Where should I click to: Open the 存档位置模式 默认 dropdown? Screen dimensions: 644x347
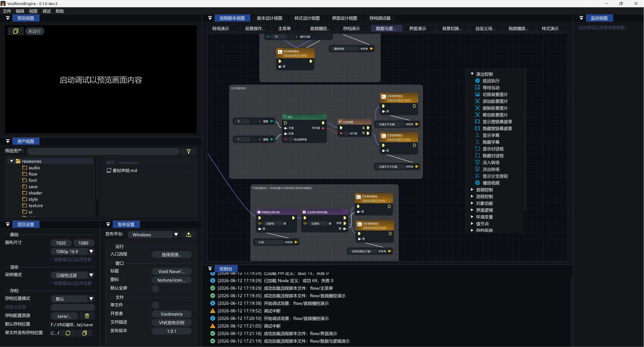coord(73,299)
